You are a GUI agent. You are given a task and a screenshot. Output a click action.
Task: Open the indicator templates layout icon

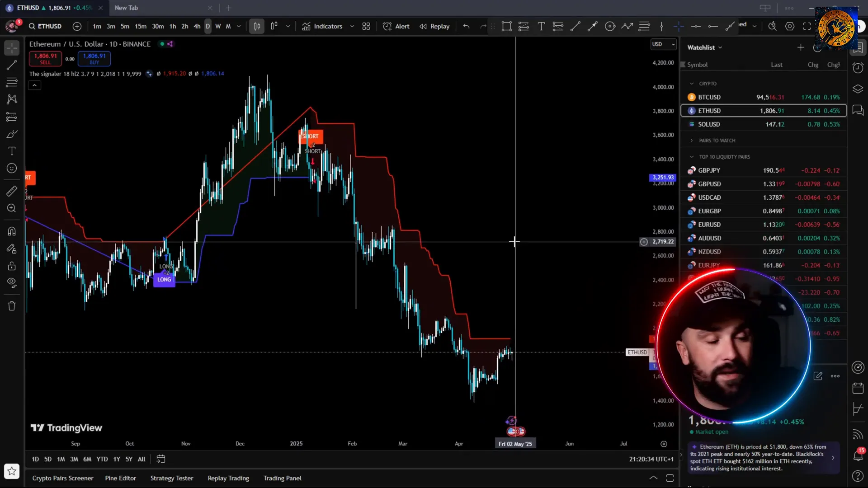coord(366,26)
